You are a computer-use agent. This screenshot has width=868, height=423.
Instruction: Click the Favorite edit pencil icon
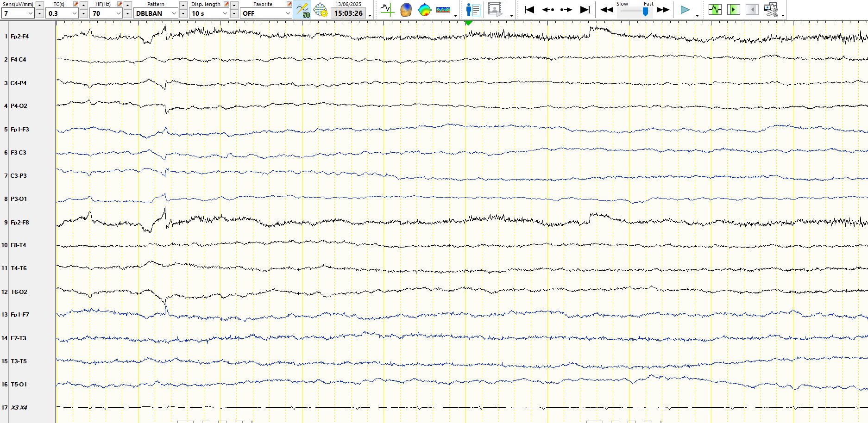pyautogui.click(x=289, y=4)
